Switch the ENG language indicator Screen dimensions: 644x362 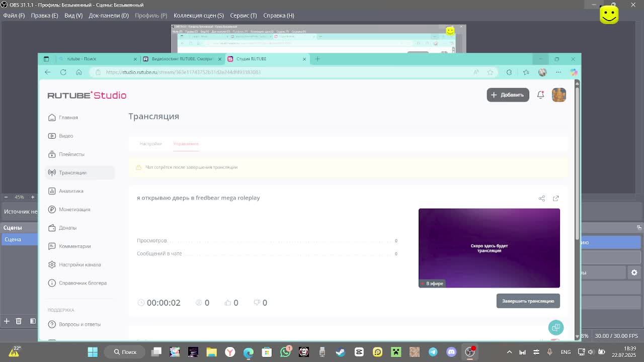point(566,352)
